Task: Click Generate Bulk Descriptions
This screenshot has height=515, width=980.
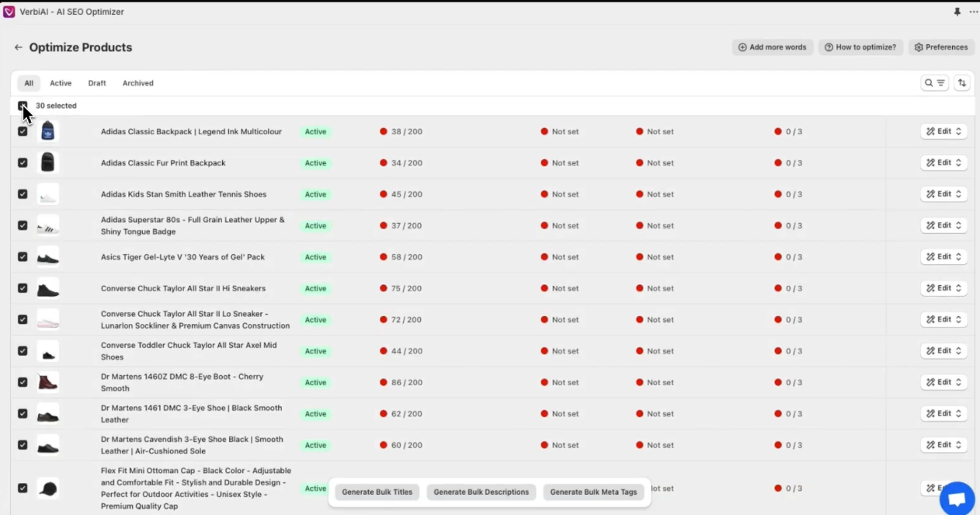Action: pos(481,492)
